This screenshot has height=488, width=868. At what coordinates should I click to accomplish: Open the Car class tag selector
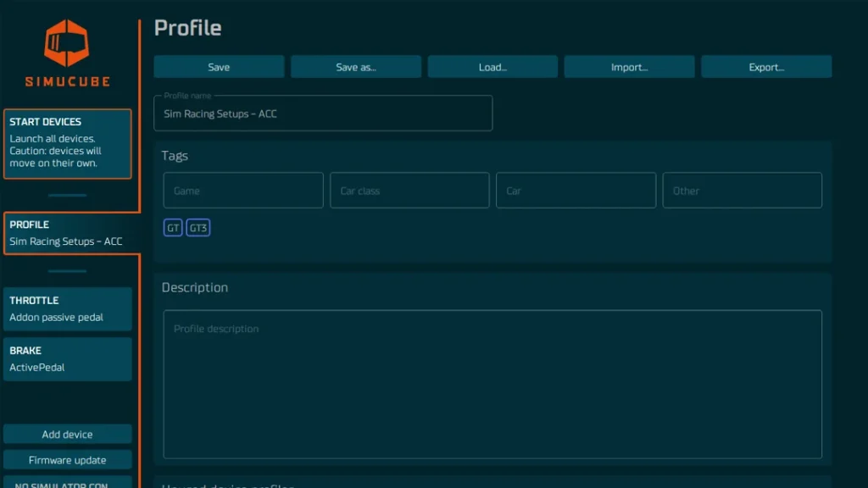tap(409, 190)
